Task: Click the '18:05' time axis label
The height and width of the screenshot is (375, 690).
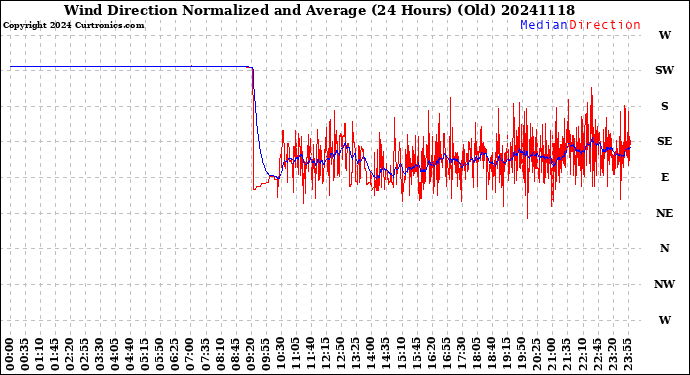Action: [x=477, y=354]
